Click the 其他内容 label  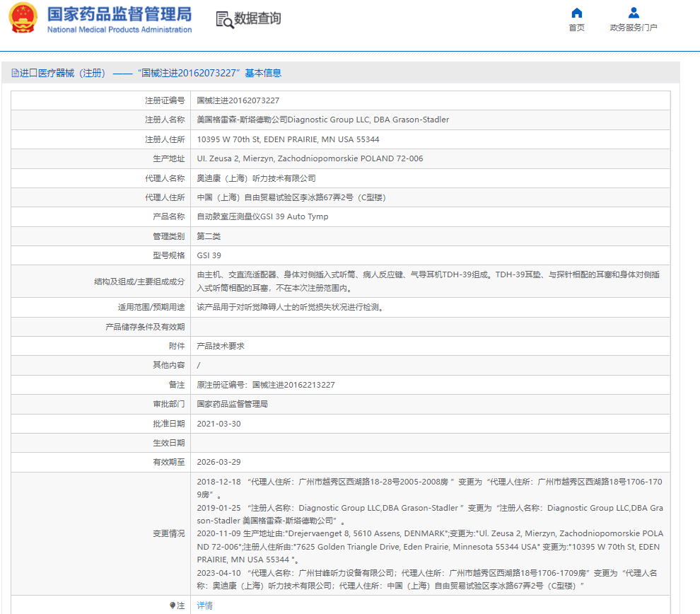pyautogui.click(x=169, y=365)
